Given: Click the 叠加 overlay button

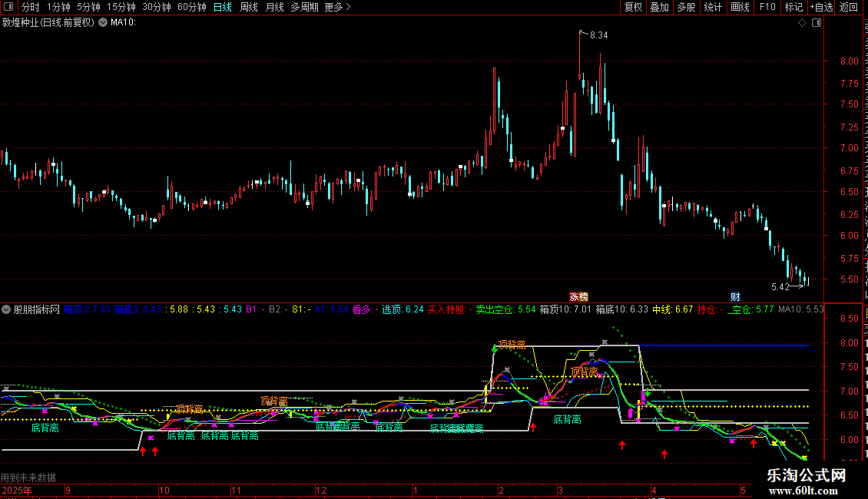Looking at the screenshot, I should pos(659,7).
